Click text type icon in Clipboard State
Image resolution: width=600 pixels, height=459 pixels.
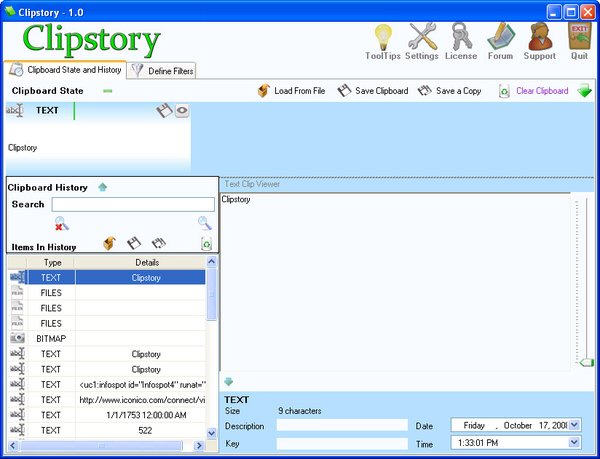tap(15, 111)
